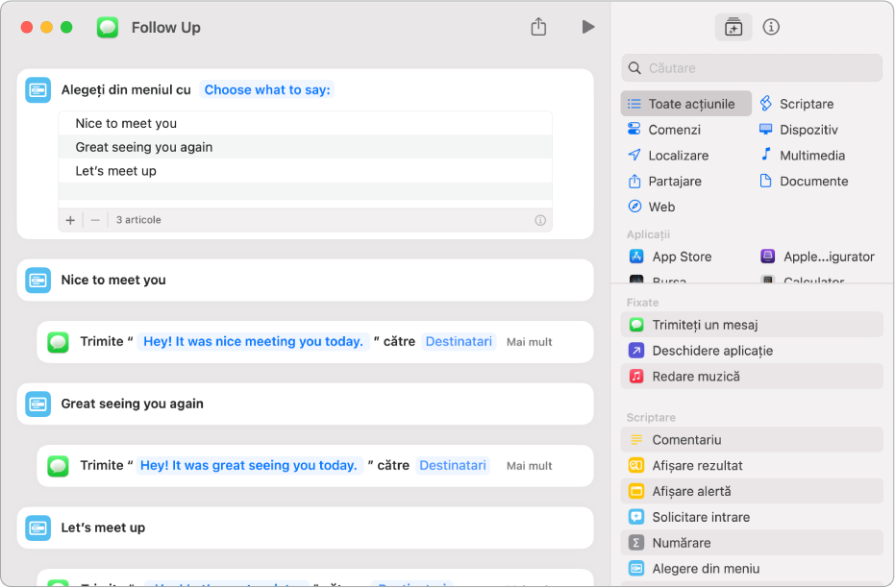Edit the 'Choose what to say:' prompt
The height and width of the screenshot is (588, 895).
[267, 90]
